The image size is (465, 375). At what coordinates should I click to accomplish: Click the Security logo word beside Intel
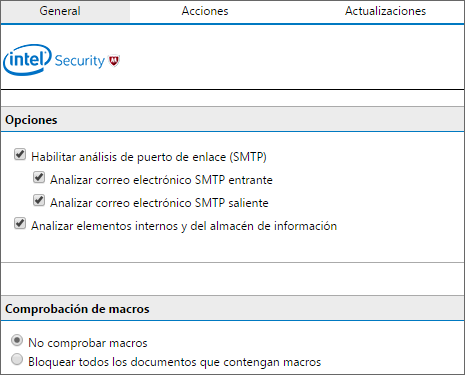click(x=80, y=61)
